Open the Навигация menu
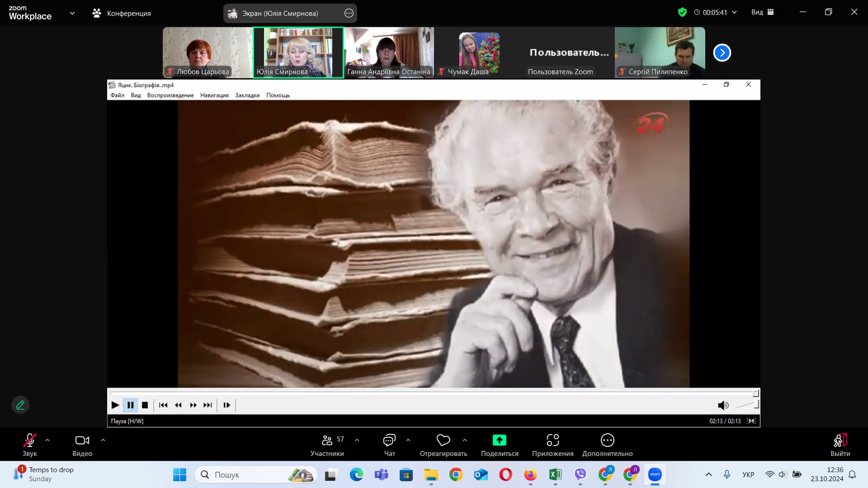The image size is (868, 488). coord(214,95)
